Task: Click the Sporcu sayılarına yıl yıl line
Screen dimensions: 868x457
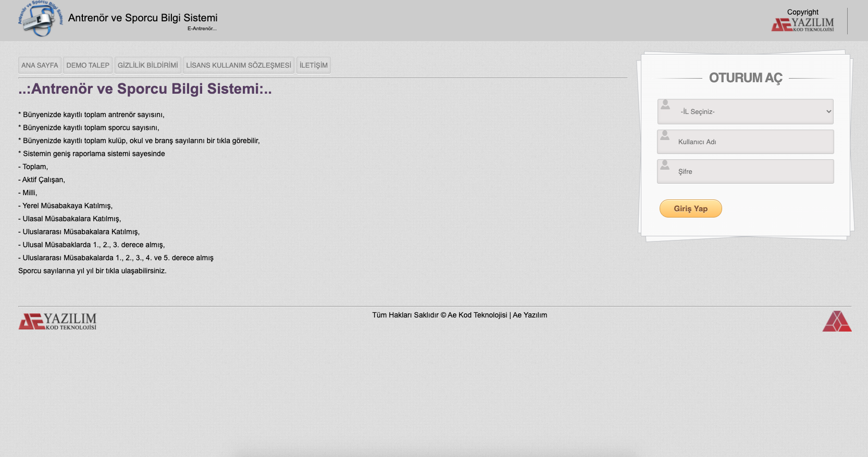Action: [92, 271]
